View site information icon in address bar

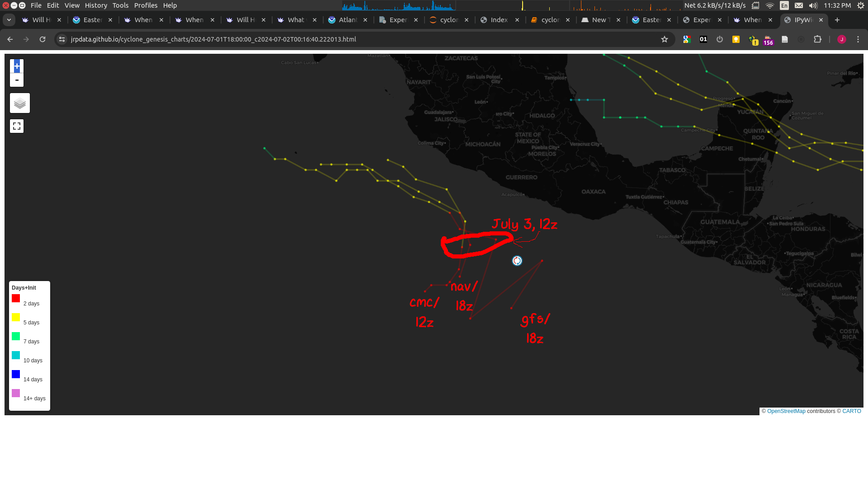point(62,39)
